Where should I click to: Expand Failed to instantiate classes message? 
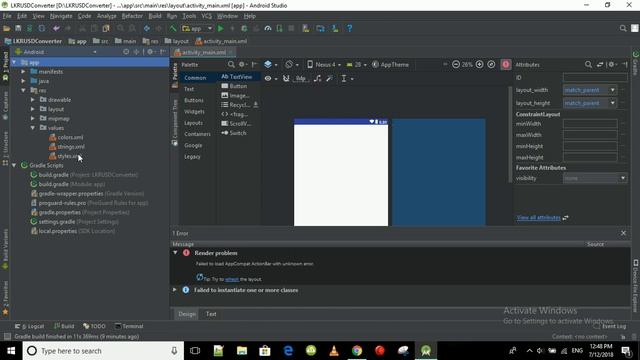tap(175, 290)
